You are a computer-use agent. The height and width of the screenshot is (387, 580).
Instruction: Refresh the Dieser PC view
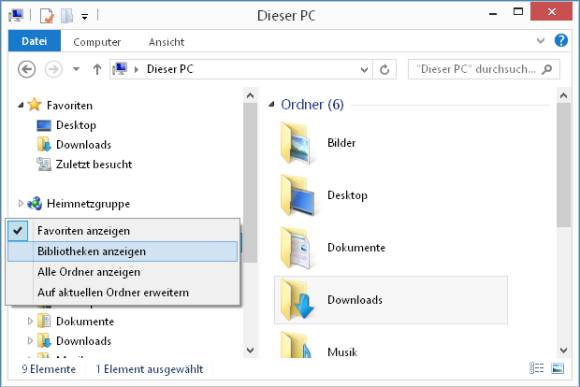point(385,70)
